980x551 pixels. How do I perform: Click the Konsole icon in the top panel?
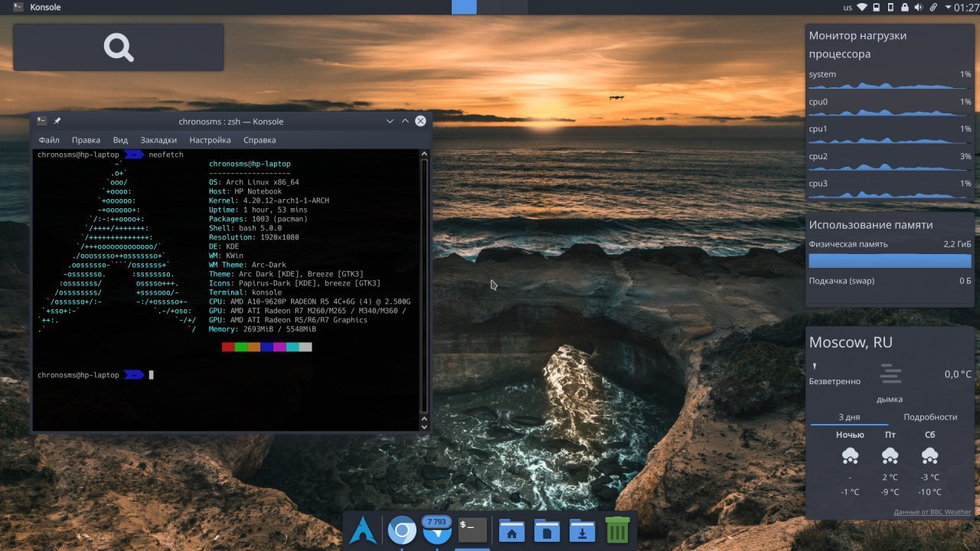[18, 8]
